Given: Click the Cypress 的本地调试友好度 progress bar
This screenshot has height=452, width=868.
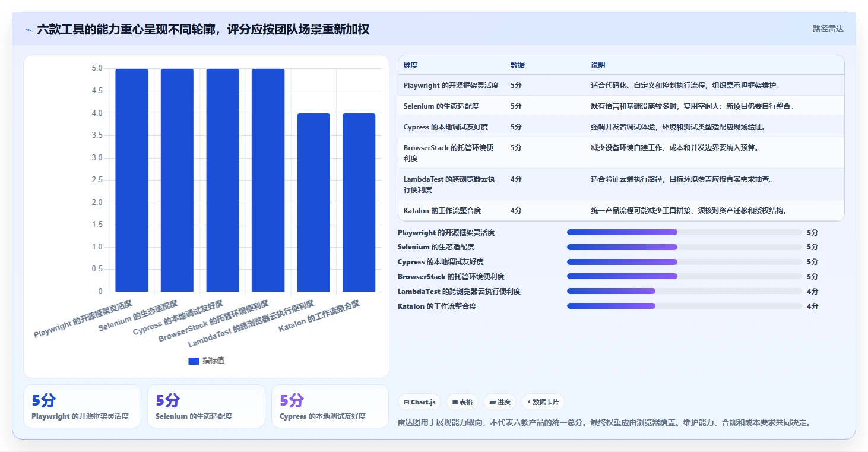Looking at the screenshot, I should [685, 262].
